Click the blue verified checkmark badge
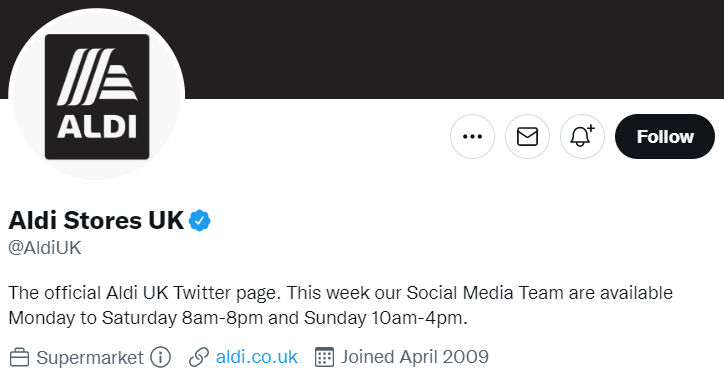This screenshot has width=724, height=383. point(199,220)
